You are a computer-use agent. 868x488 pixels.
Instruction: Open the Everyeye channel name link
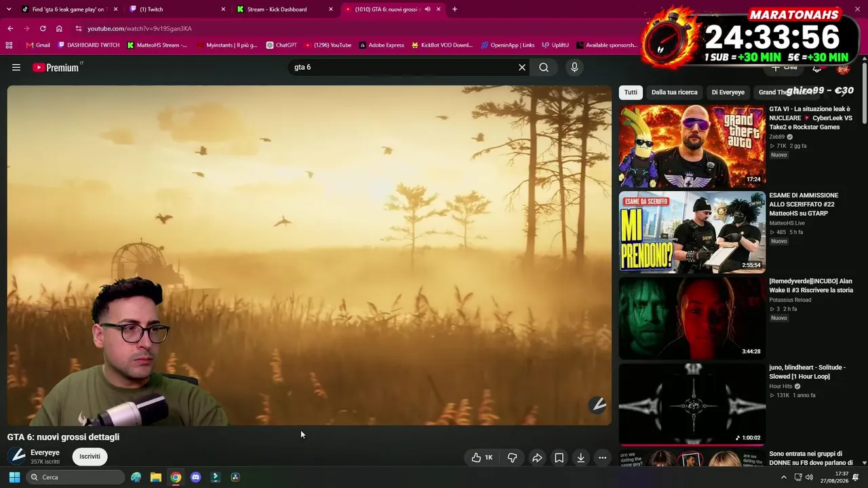tap(45, 453)
